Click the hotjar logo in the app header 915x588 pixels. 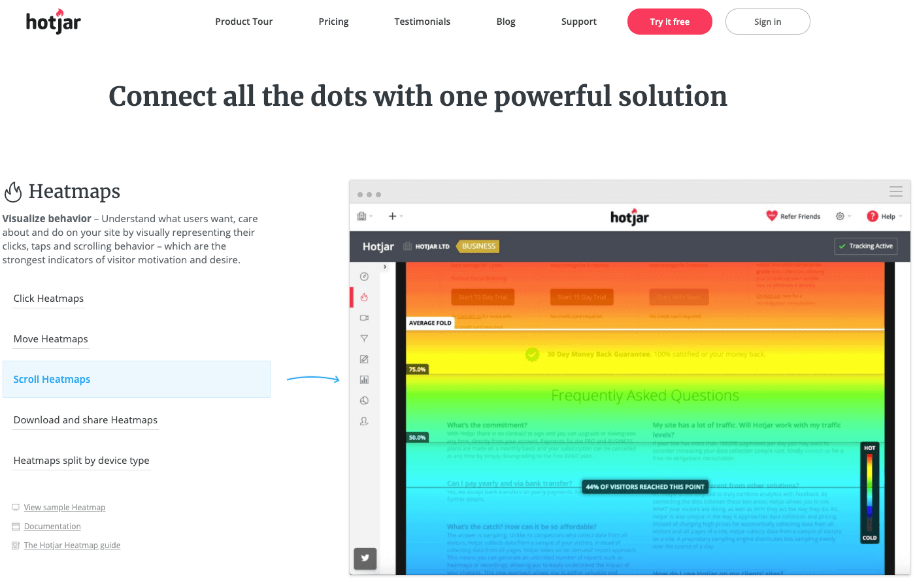(x=629, y=217)
